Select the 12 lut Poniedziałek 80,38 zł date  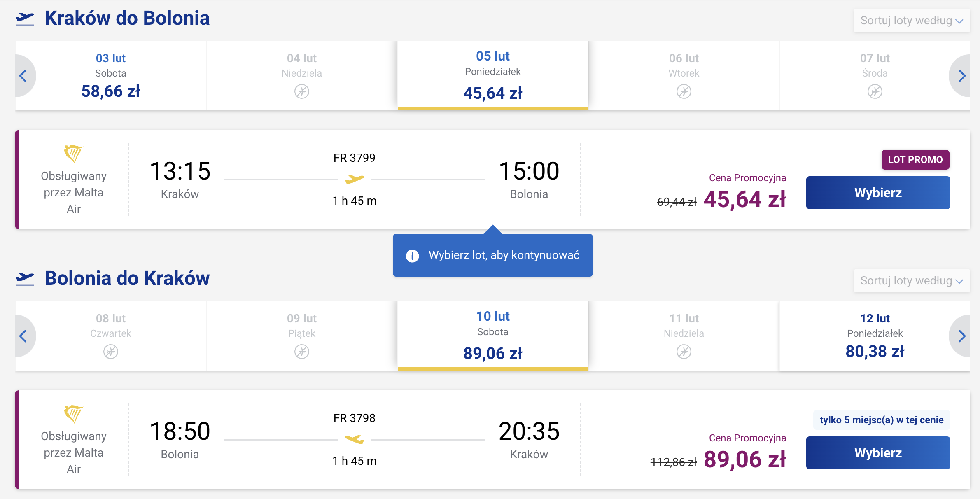coord(875,336)
